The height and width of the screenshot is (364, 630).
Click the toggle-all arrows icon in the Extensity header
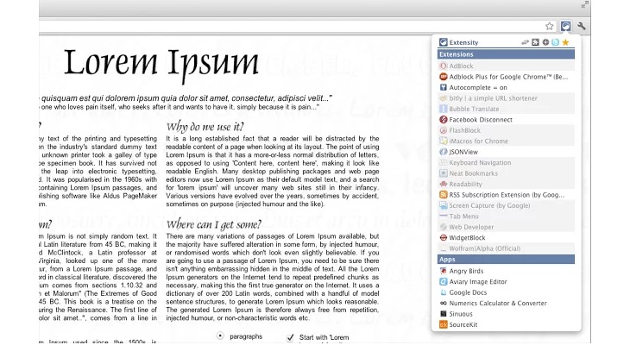coord(525,42)
